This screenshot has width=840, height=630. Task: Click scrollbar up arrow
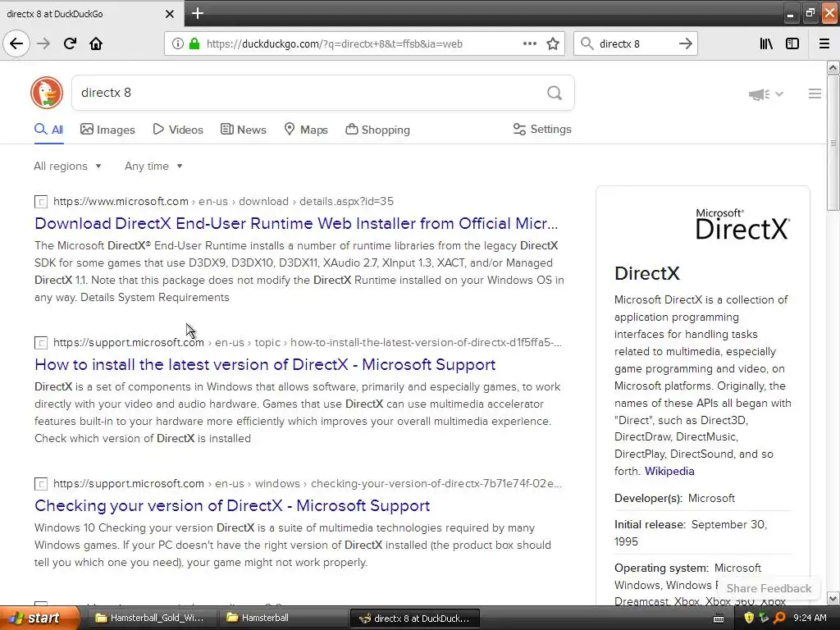coord(833,67)
